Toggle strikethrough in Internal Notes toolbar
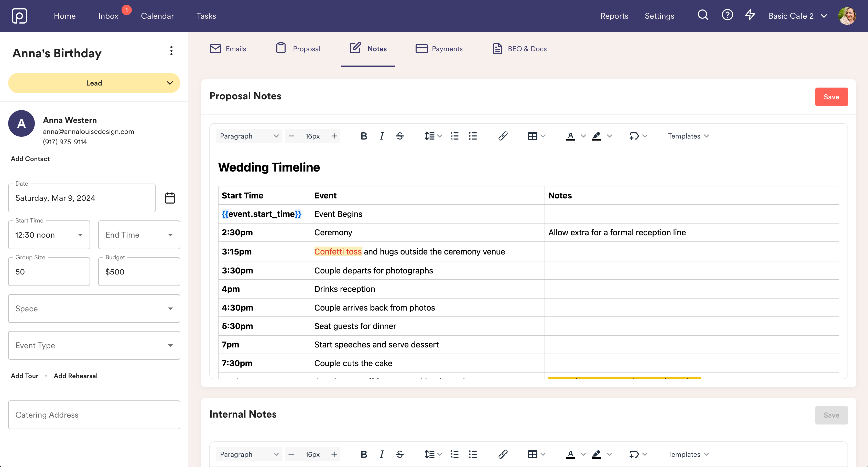The height and width of the screenshot is (467, 868). [400, 454]
